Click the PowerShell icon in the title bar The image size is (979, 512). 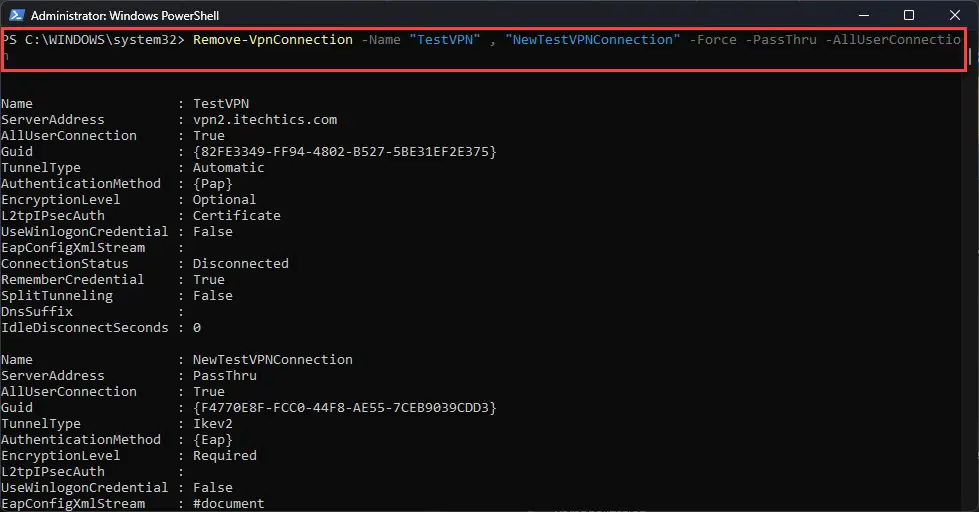17,15
